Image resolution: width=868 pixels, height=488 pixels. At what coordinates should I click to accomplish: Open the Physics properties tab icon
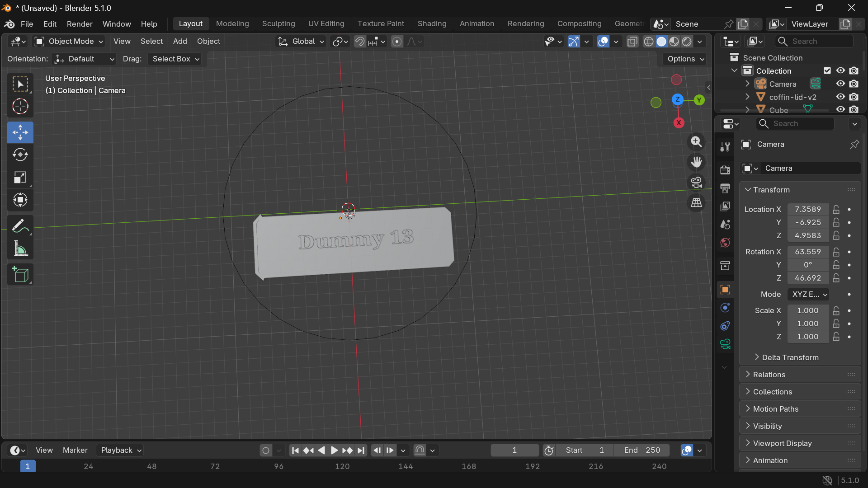tap(725, 308)
